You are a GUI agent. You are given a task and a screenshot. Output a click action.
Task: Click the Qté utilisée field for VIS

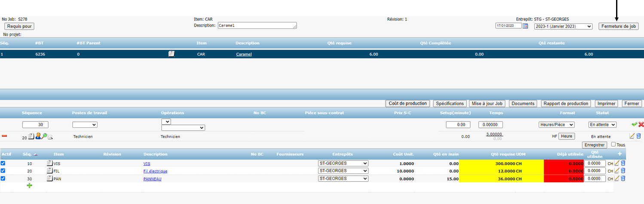(x=595, y=164)
